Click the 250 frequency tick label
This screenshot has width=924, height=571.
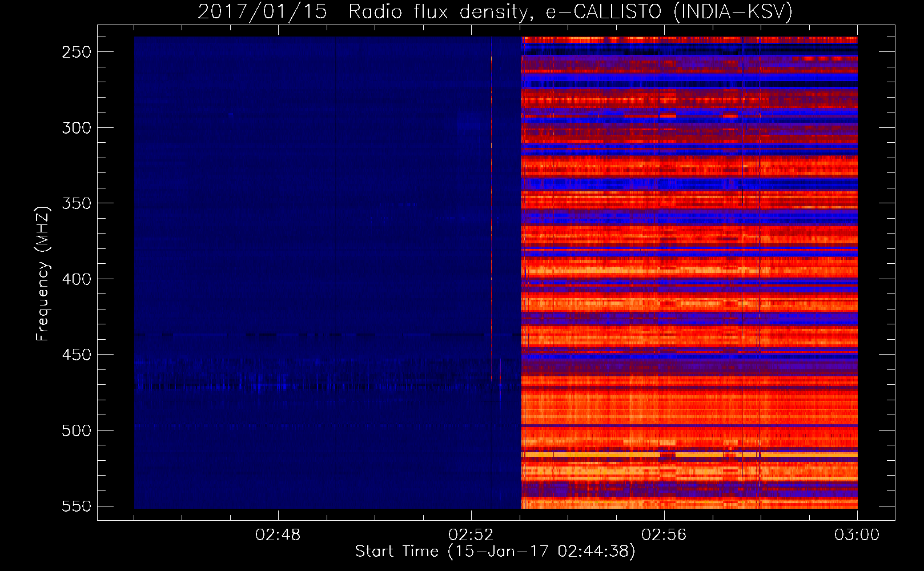(76, 52)
